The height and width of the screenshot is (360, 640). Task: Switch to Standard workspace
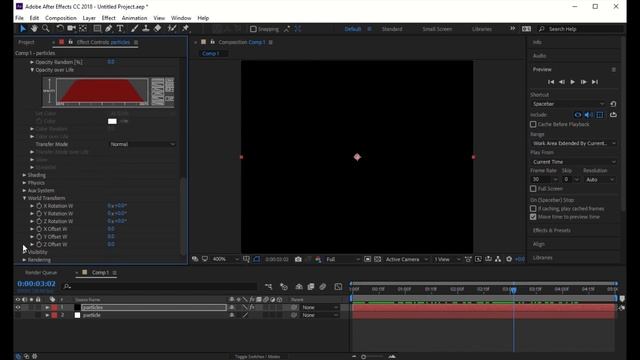point(392,29)
